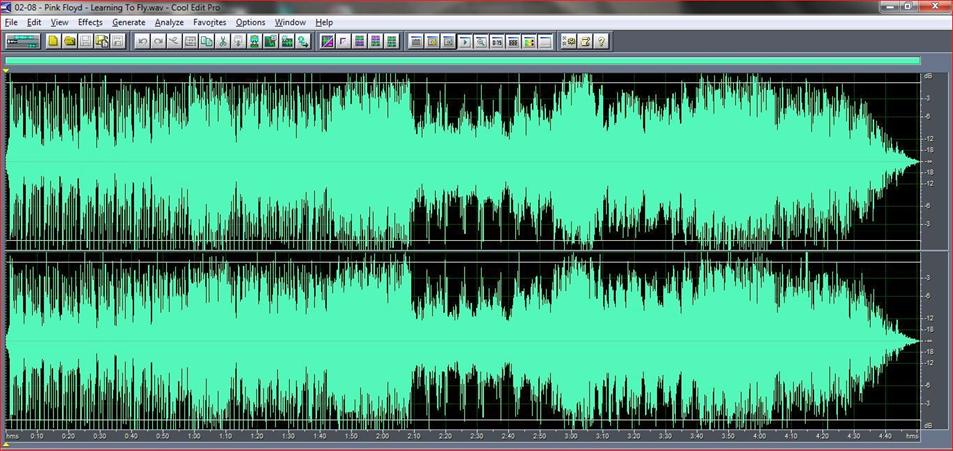The image size is (953, 451).
Task: Copy the selection using the two-pages icon
Action: pyautogui.click(x=207, y=41)
